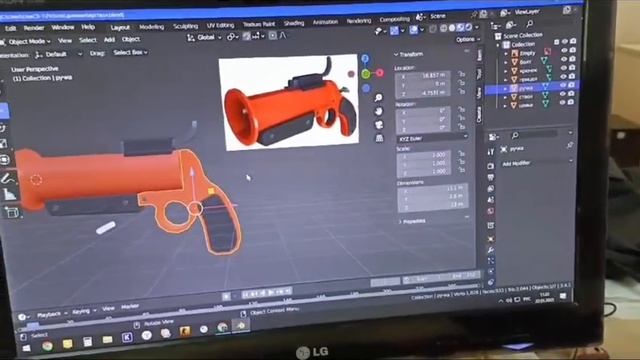Open the Select Box drag dropdown
This screenshot has width=640, height=360.
click(x=130, y=52)
